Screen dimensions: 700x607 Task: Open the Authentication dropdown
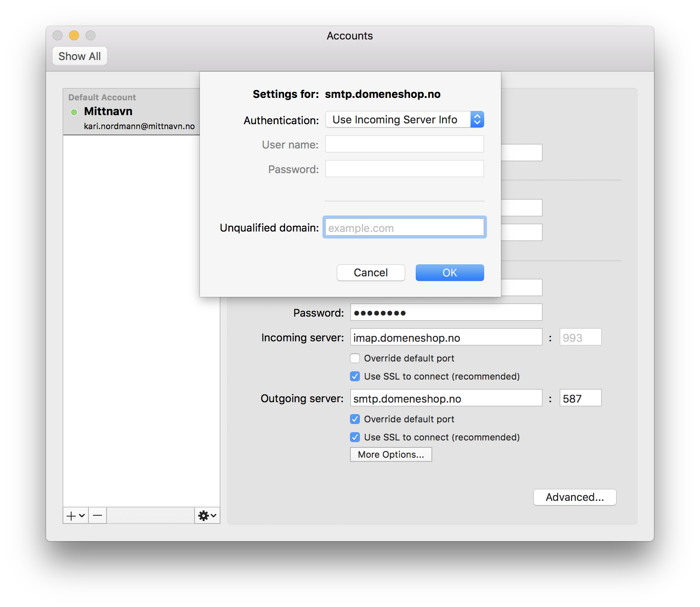pos(405,120)
